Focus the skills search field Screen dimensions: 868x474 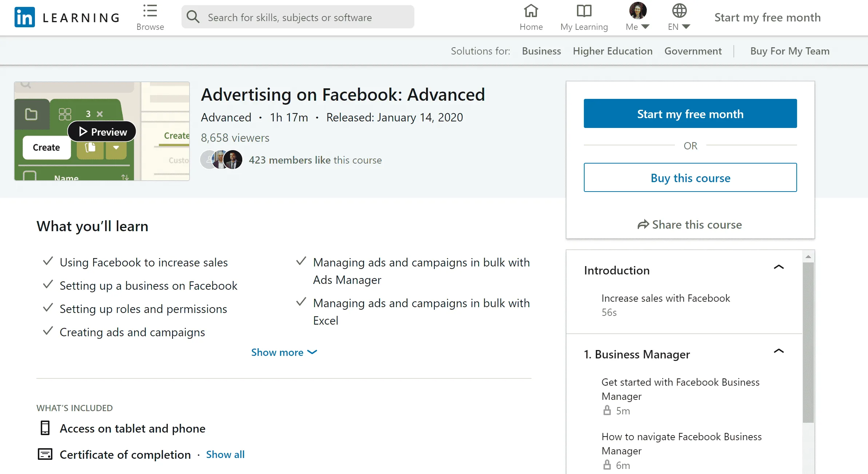pos(298,17)
